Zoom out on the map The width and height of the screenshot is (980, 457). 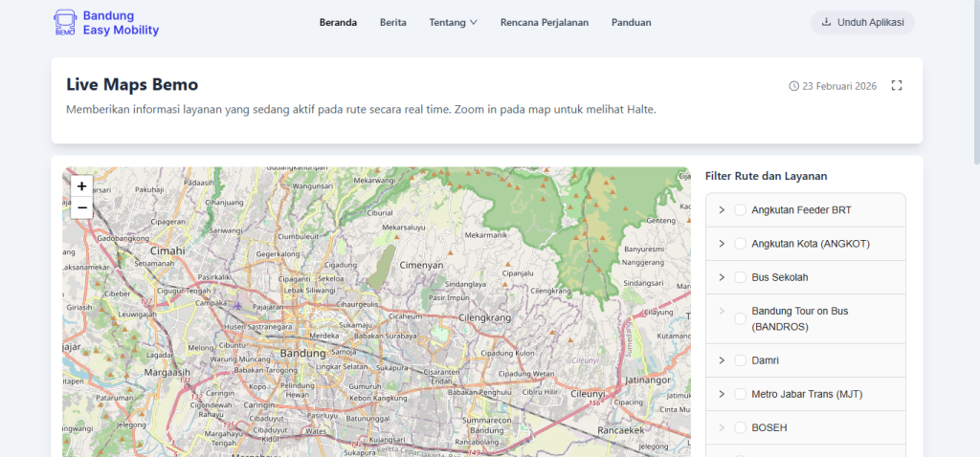[81, 207]
